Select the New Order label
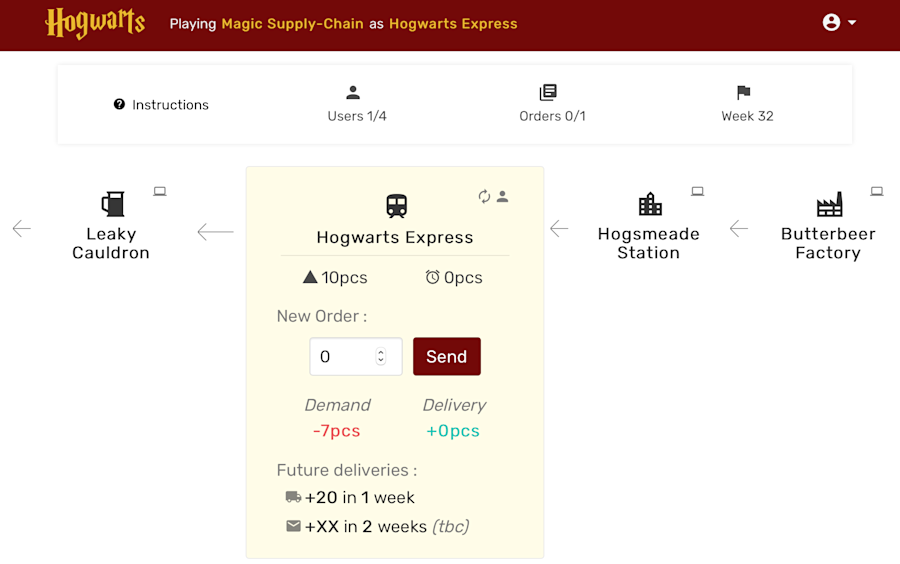 (x=322, y=316)
